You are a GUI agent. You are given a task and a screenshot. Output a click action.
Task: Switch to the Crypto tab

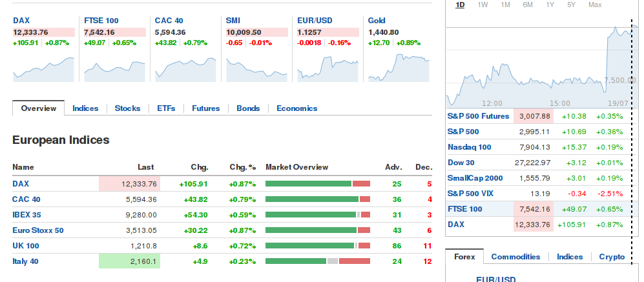pos(612,257)
